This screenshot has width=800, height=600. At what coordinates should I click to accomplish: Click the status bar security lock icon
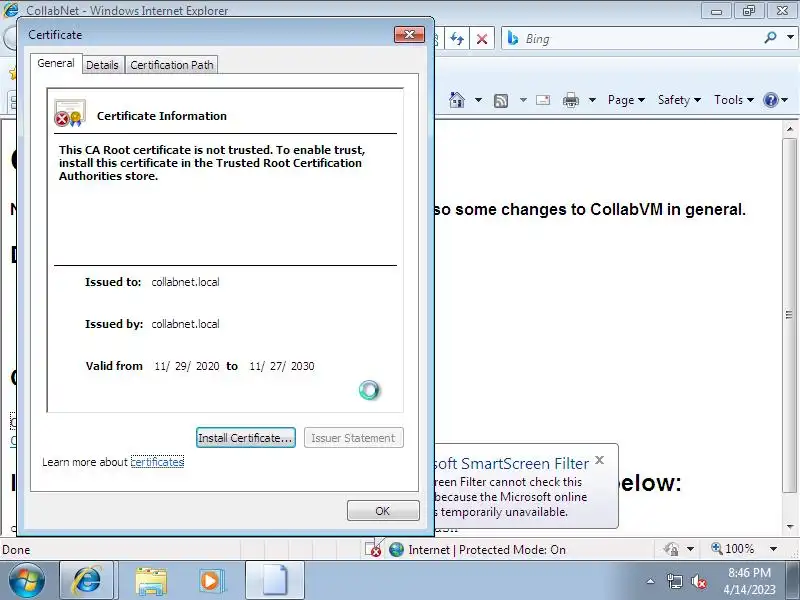[x=671, y=549]
